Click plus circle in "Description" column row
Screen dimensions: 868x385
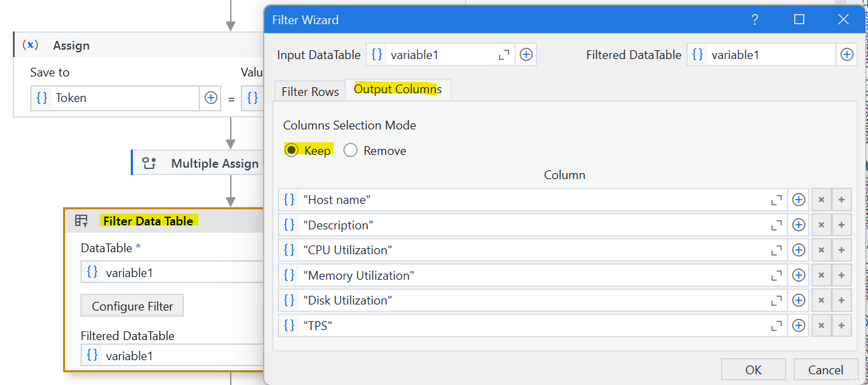(x=798, y=225)
